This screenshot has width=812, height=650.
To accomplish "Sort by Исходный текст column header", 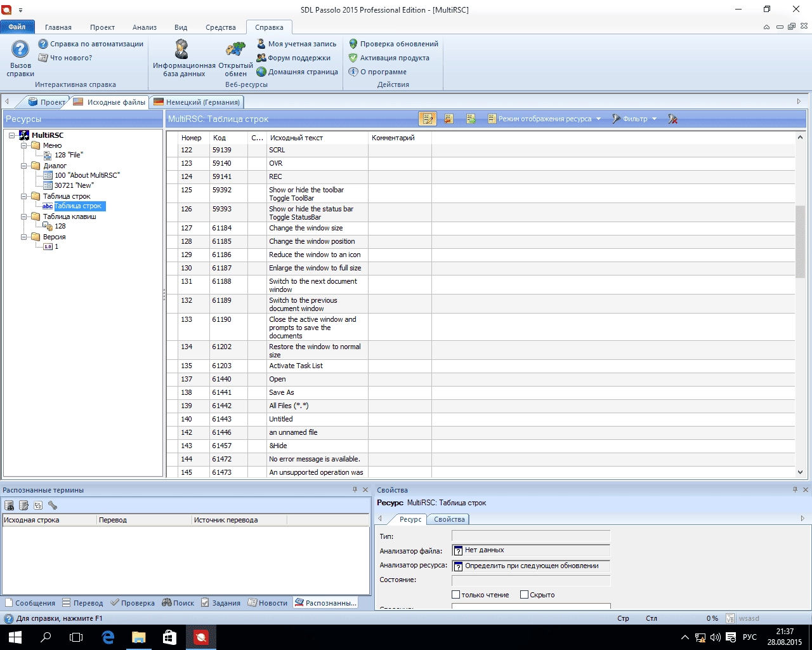I will 317,138.
